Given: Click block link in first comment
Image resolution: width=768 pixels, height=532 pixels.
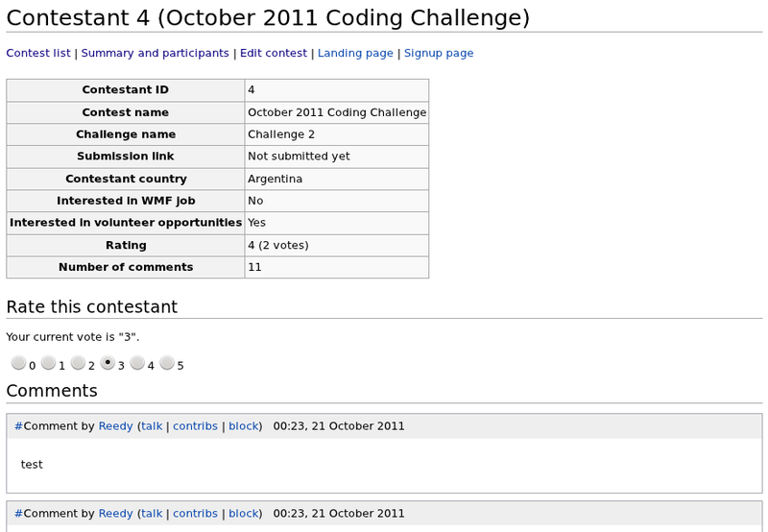Looking at the screenshot, I should point(244,426).
